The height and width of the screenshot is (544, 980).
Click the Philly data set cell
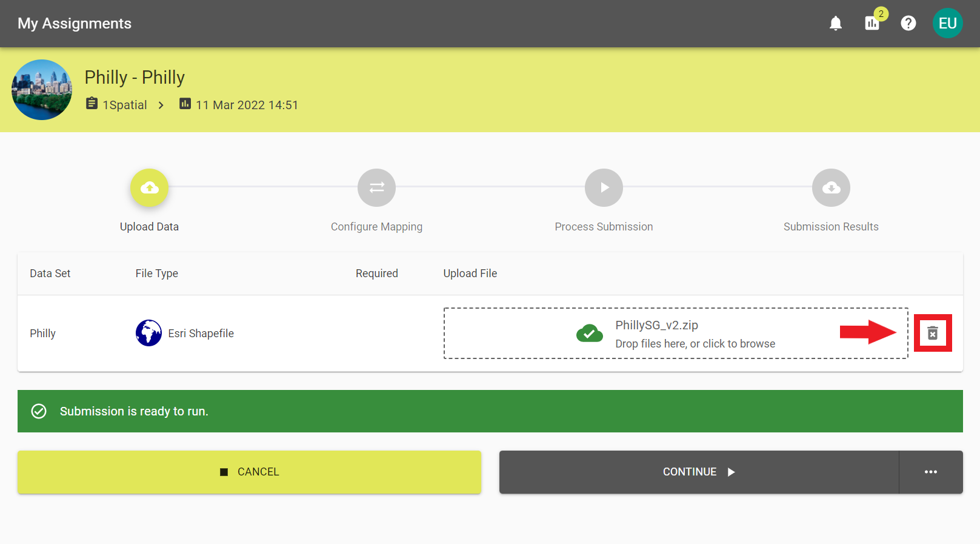coord(42,334)
